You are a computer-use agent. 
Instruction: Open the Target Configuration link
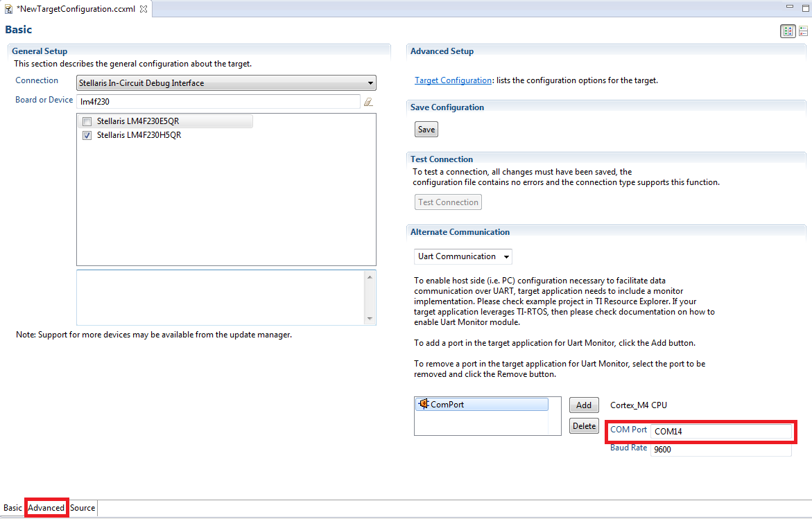453,80
